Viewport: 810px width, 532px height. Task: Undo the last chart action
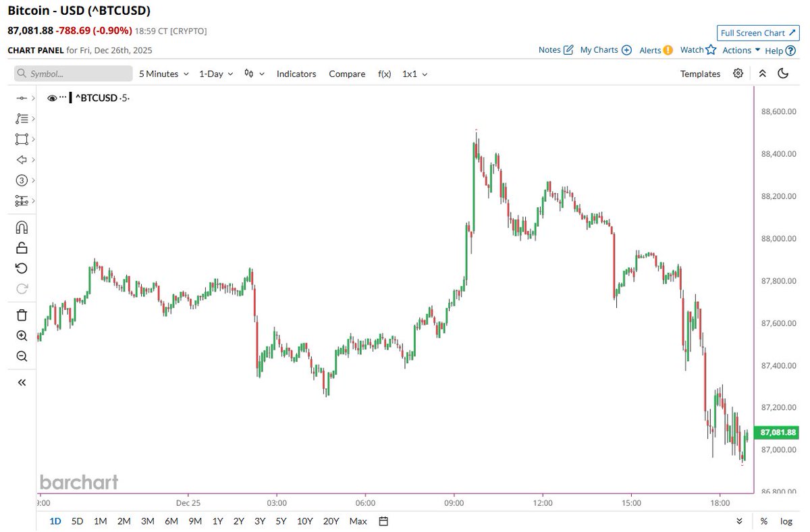coord(22,268)
